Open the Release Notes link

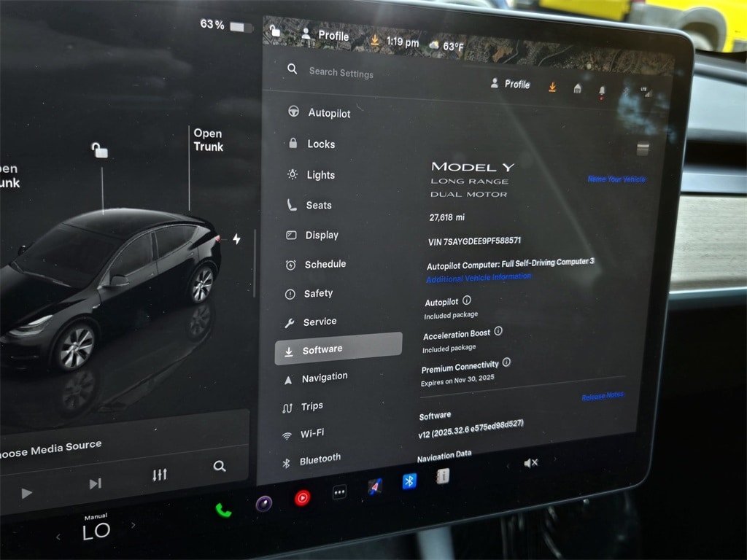603,396
